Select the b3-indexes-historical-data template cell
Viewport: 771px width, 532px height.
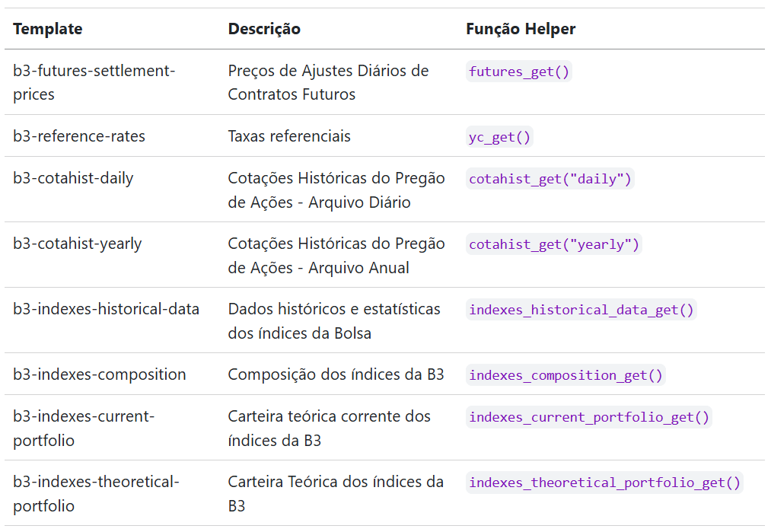[x=106, y=309]
